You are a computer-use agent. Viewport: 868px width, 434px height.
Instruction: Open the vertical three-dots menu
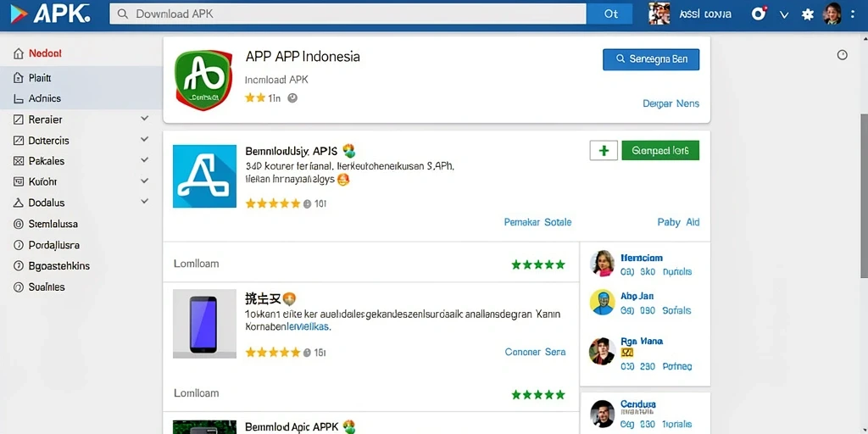click(x=853, y=15)
